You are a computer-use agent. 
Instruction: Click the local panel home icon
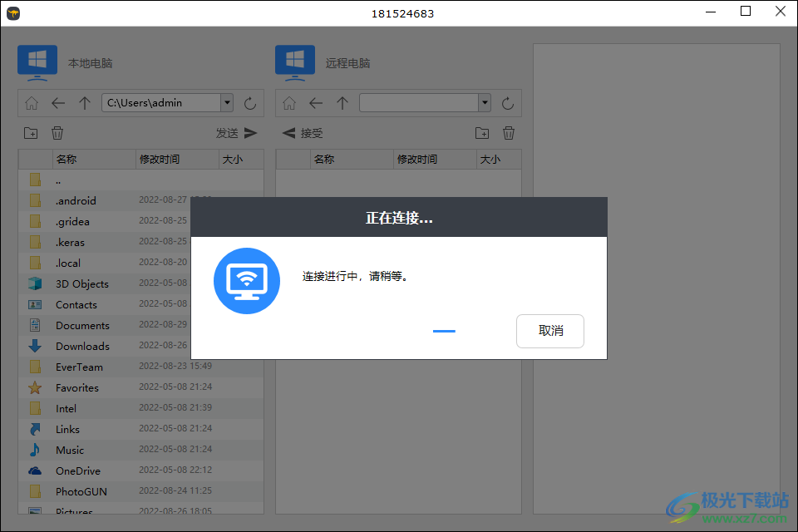[32, 103]
